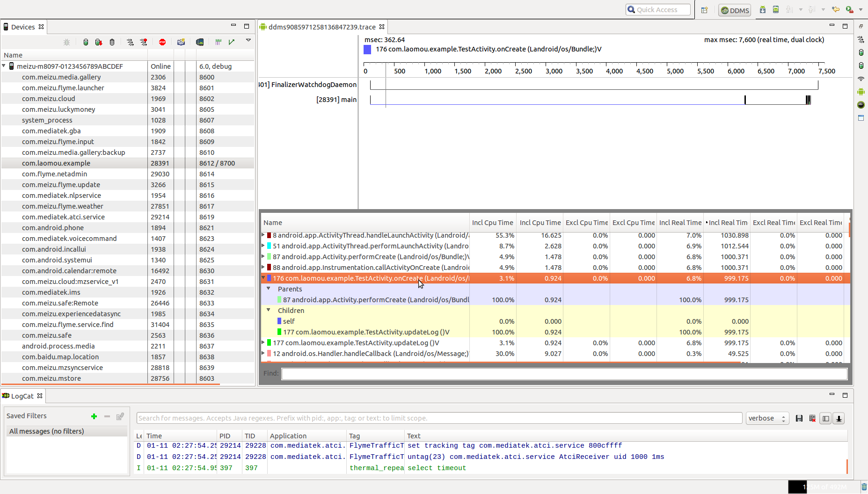
Task: Click the Save LogCat messages floppy icon
Action: tap(799, 418)
